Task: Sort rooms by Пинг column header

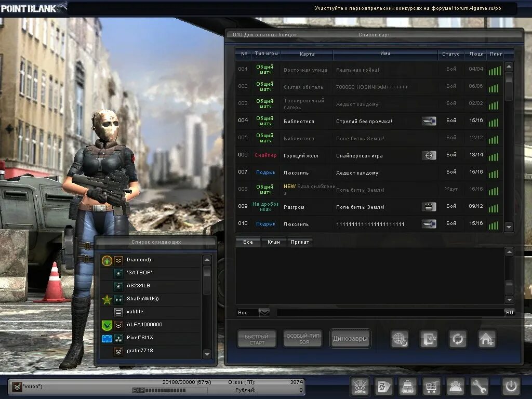Action: click(496, 54)
